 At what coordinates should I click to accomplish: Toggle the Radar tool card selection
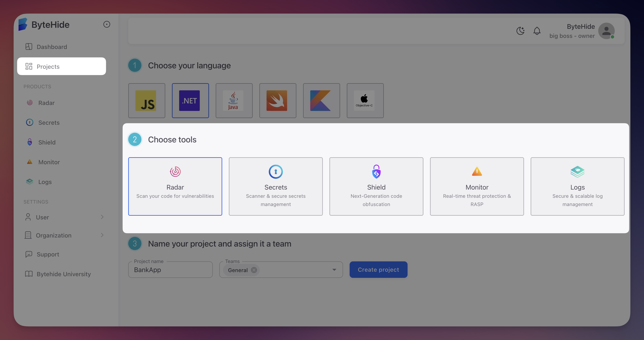(175, 186)
